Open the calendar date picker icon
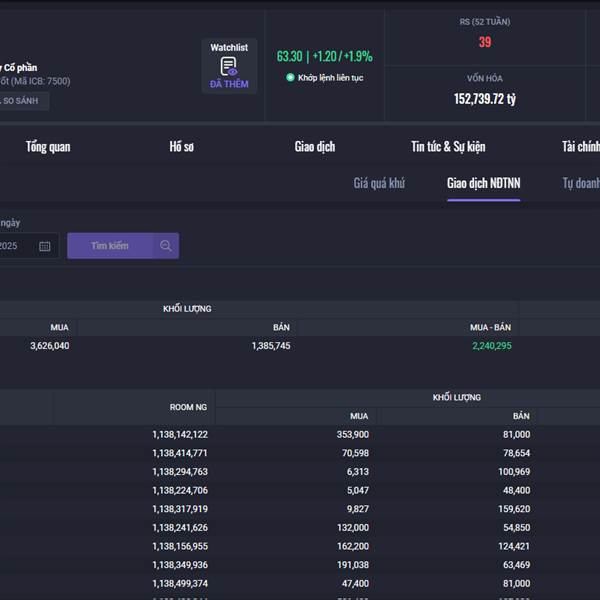Screen dimensions: 600x600 pos(45,246)
